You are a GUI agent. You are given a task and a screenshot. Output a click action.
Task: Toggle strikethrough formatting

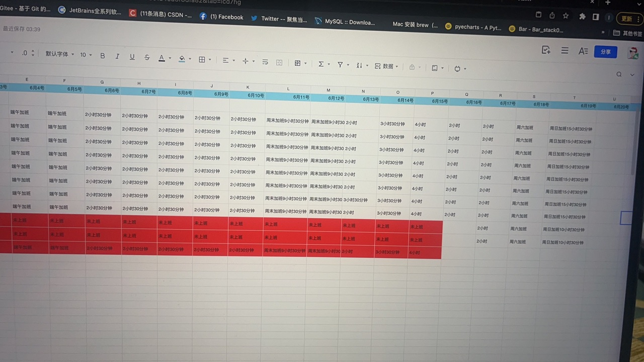[x=147, y=57]
